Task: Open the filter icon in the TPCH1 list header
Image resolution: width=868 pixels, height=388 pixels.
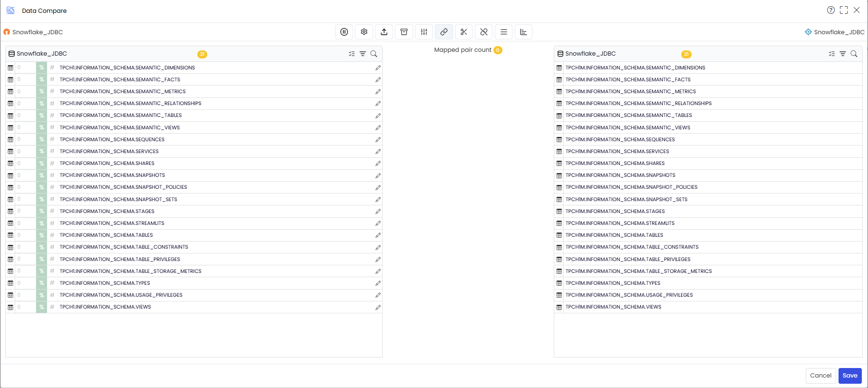Action: click(363, 54)
